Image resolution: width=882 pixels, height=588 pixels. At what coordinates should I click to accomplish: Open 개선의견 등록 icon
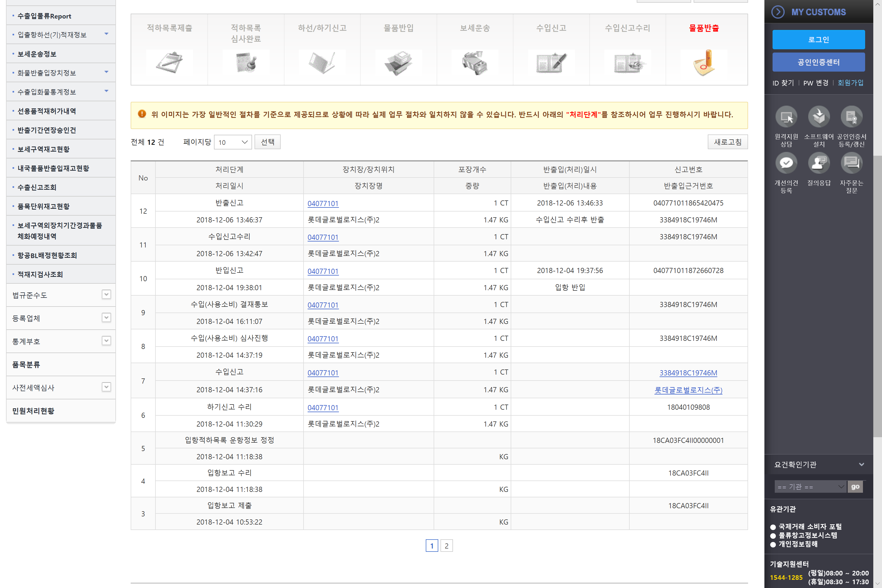coord(786,163)
